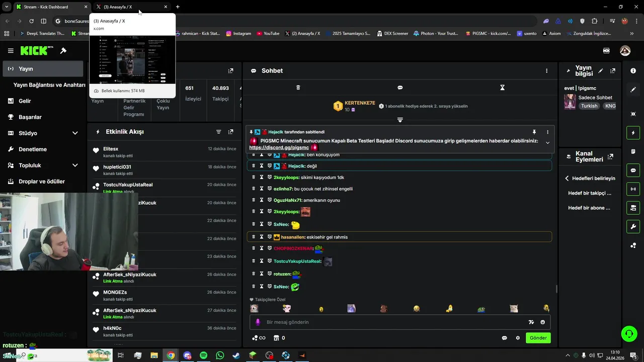Click the speech bubble icon above chat
This screenshot has width=644, height=362.
pyautogui.click(x=400, y=87)
